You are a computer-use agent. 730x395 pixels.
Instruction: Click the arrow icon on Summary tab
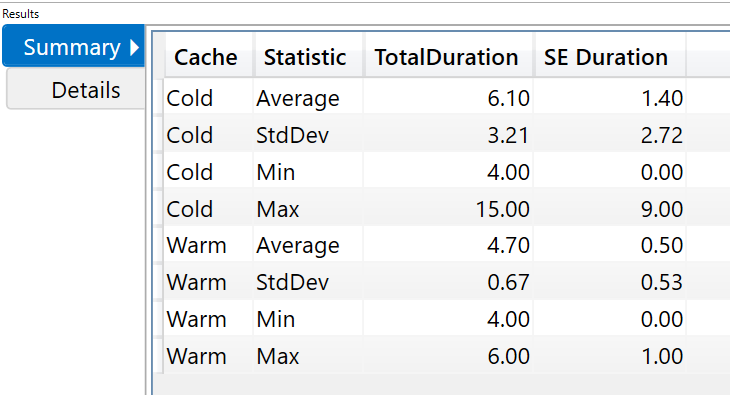pos(134,47)
